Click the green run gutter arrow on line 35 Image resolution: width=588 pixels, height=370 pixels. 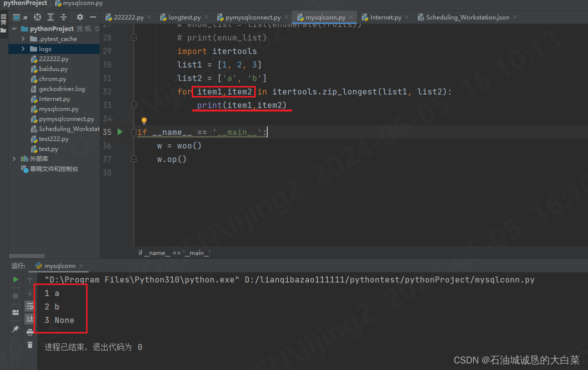pos(120,132)
